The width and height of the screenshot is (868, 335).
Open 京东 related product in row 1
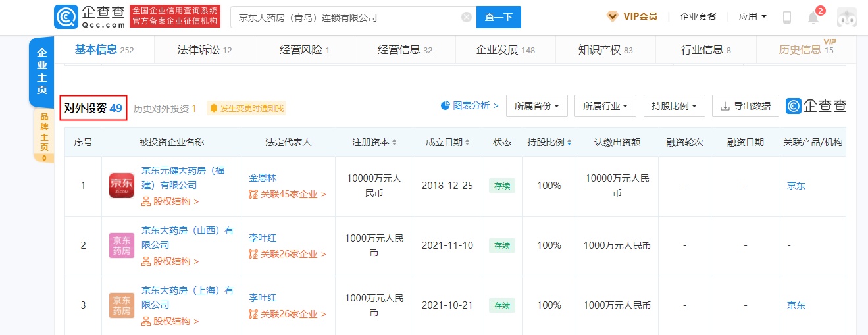point(796,186)
